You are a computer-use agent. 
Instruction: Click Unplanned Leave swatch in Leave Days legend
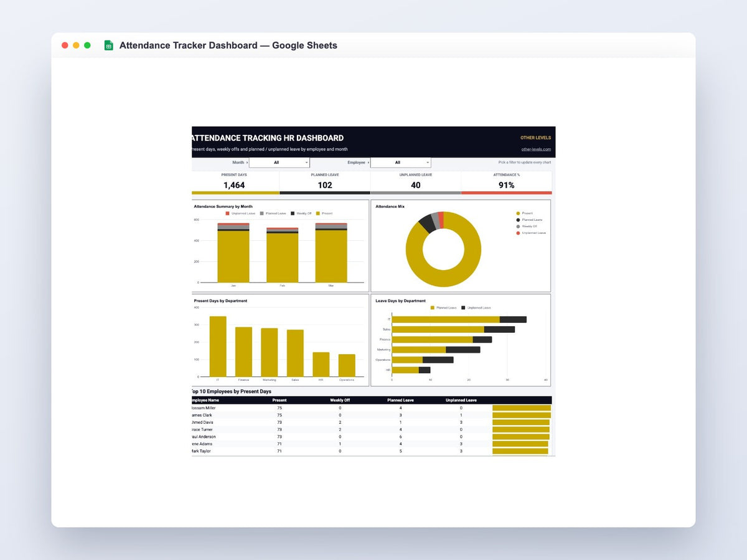tap(463, 307)
